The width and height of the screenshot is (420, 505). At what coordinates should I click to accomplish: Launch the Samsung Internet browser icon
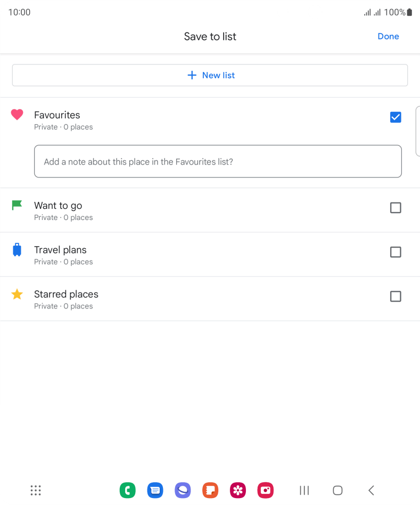183,490
